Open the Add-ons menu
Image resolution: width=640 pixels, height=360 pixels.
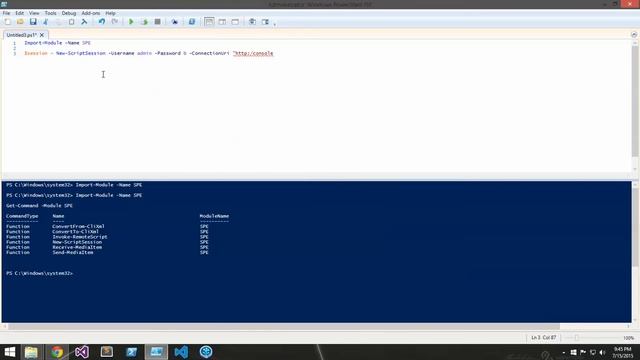coord(91,13)
